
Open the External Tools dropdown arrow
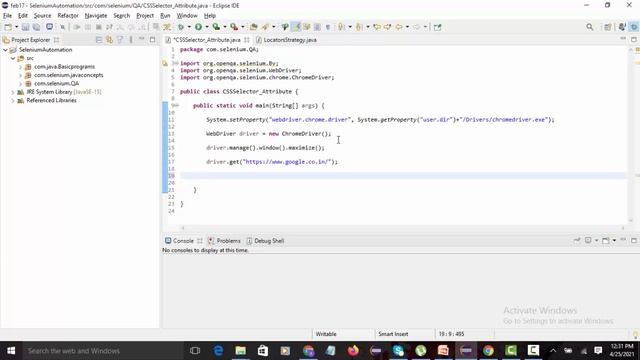click(x=242, y=27)
